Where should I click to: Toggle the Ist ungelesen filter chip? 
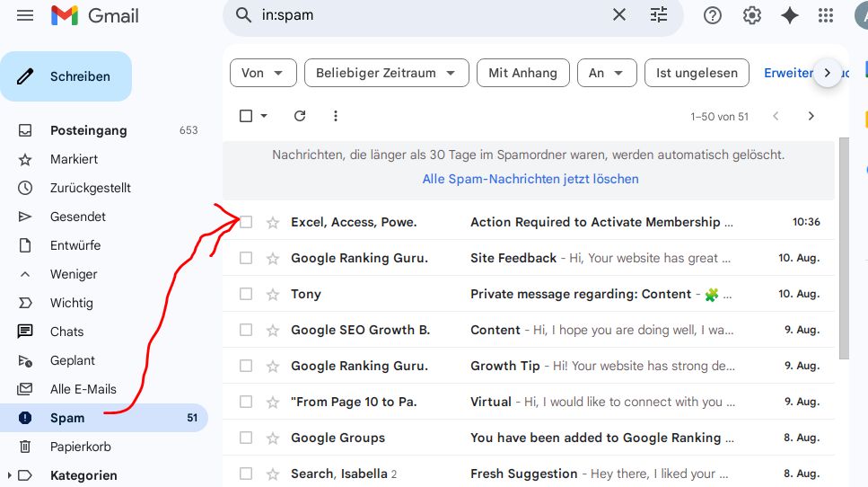pyautogui.click(x=697, y=73)
